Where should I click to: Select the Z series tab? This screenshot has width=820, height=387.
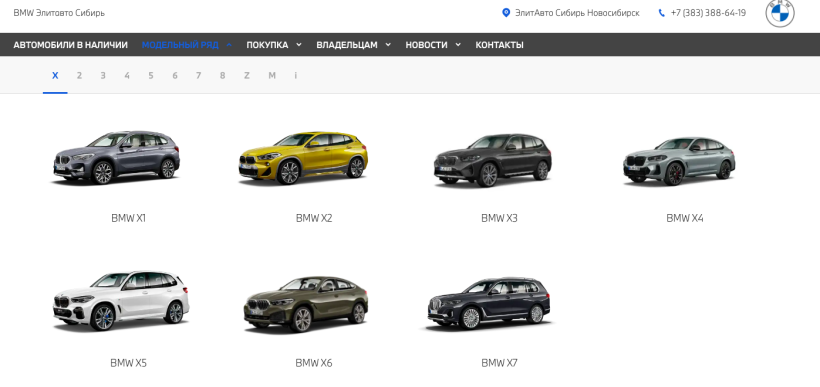click(x=246, y=76)
